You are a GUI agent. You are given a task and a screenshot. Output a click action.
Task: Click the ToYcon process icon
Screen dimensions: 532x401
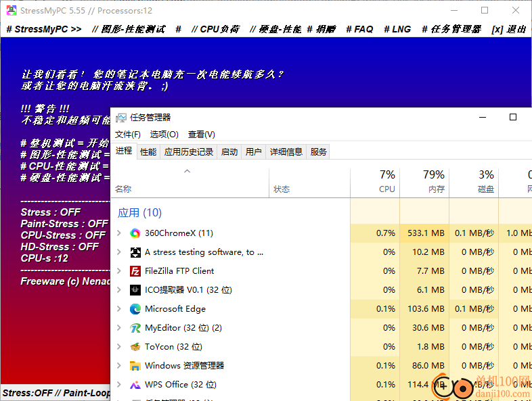click(x=135, y=347)
